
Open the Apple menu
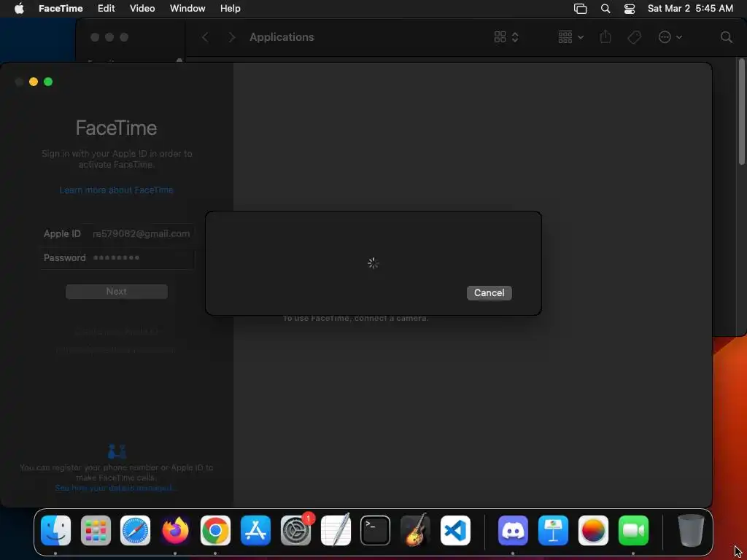point(19,9)
